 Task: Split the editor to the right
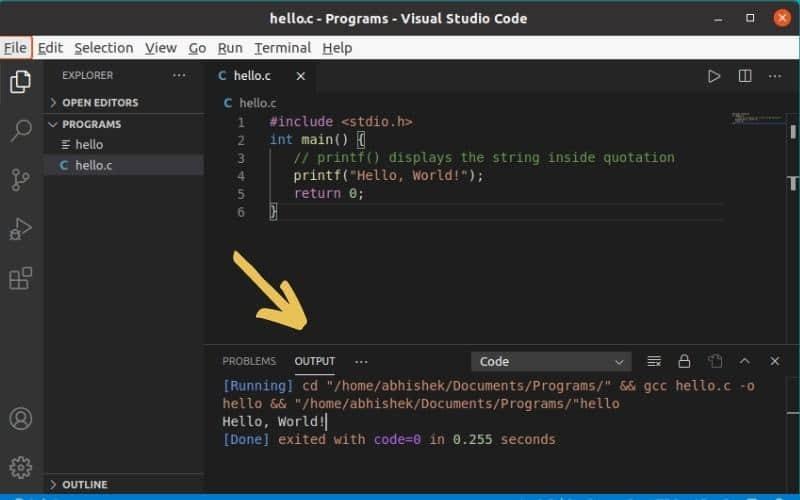(745, 76)
